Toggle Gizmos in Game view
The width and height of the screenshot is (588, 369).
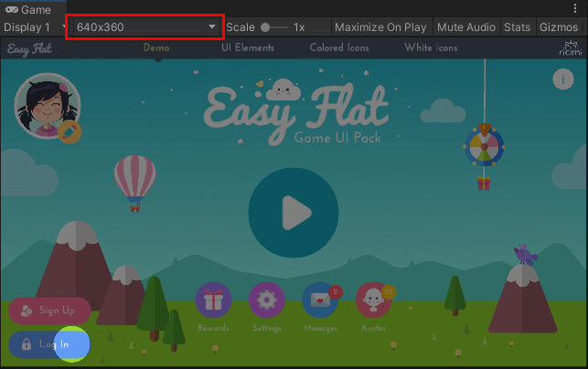559,27
